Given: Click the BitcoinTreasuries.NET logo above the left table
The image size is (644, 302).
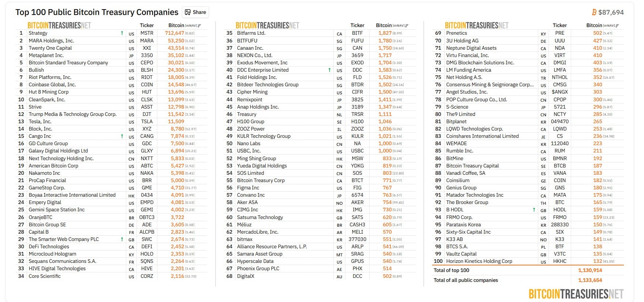Looking at the screenshot, I should [x=59, y=25].
